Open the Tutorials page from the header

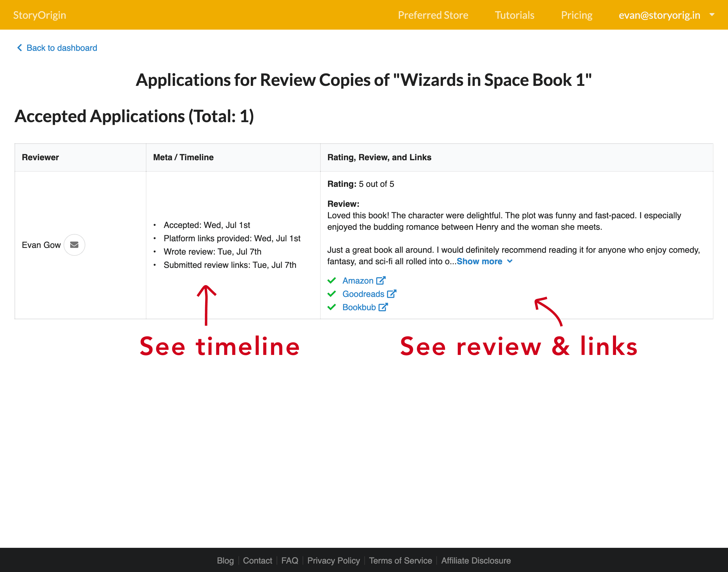tap(514, 15)
